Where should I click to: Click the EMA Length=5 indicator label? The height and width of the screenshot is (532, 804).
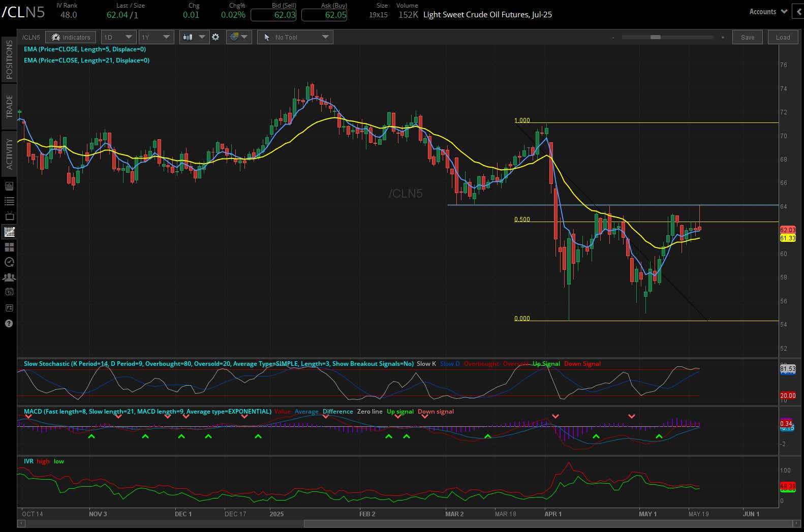click(85, 49)
